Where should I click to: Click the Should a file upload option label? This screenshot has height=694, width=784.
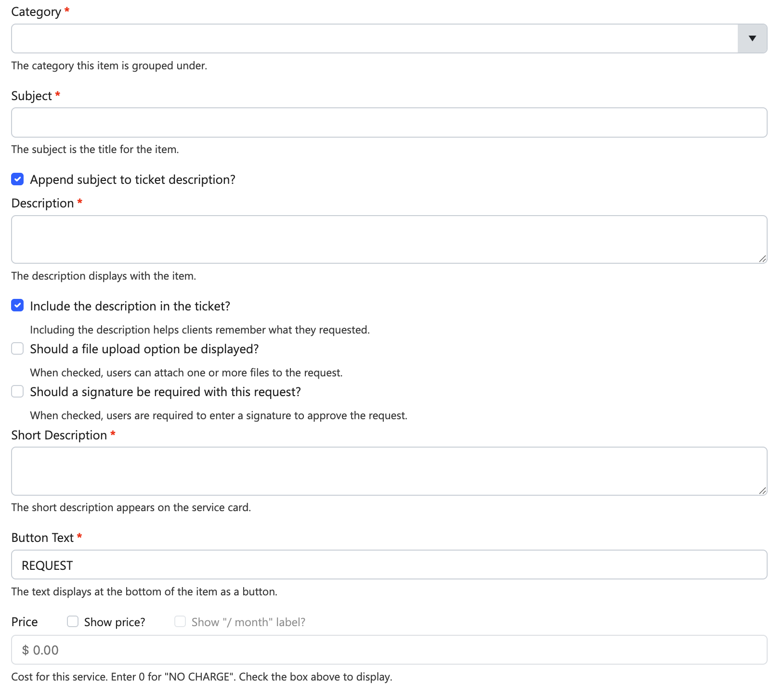coord(144,349)
